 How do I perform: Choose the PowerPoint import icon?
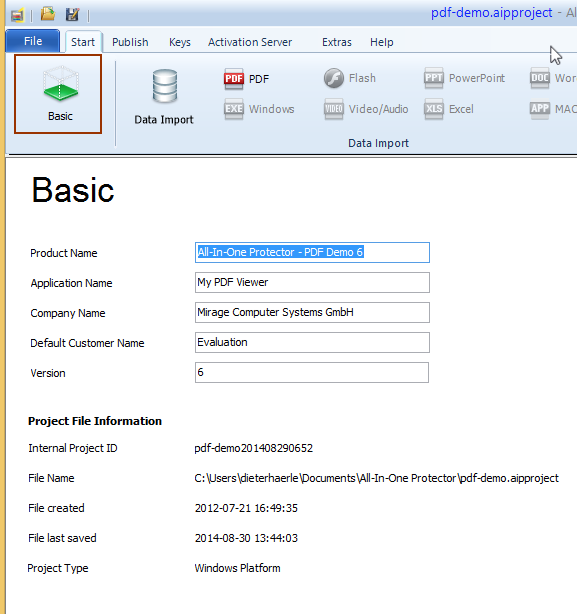point(434,78)
